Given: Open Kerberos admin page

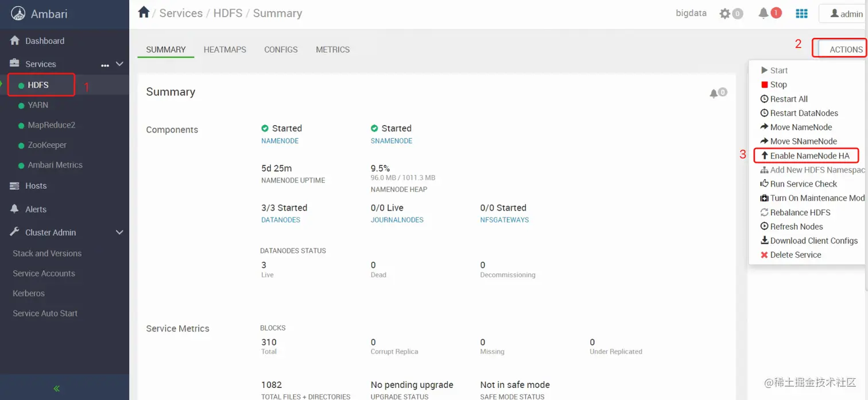Looking at the screenshot, I should 29,293.
